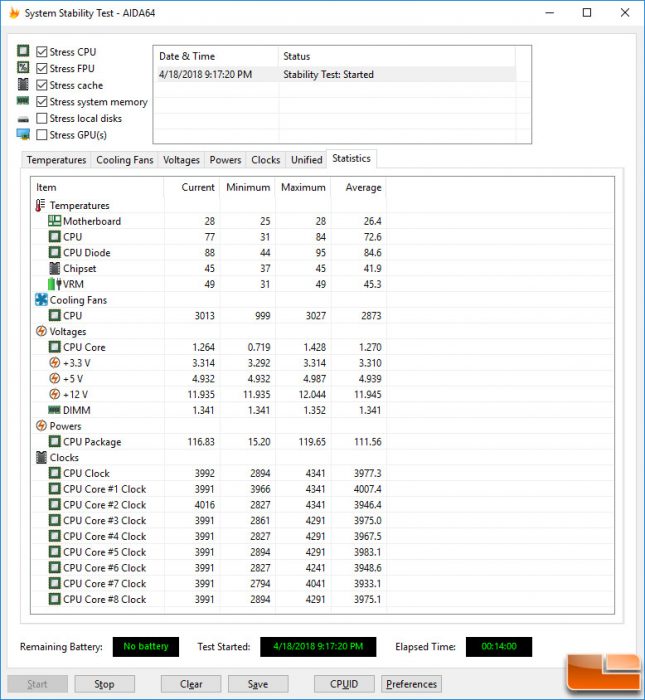Switch to the Cooling Fans tab

(125, 160)
